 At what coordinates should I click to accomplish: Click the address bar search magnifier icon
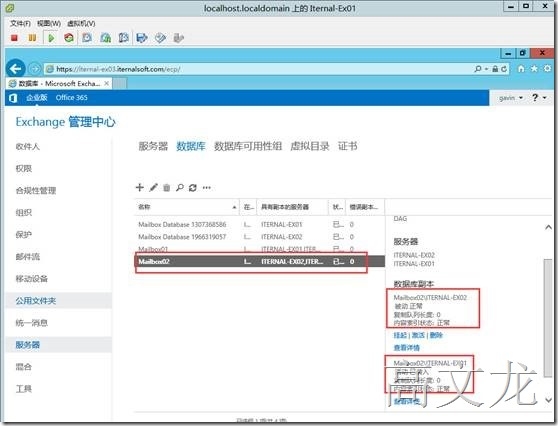tap(478, 69)
